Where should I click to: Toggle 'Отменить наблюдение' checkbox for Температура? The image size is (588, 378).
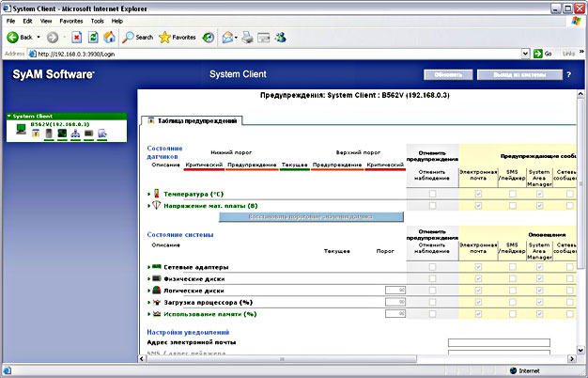pyautogui.click(x=432, y=194)
